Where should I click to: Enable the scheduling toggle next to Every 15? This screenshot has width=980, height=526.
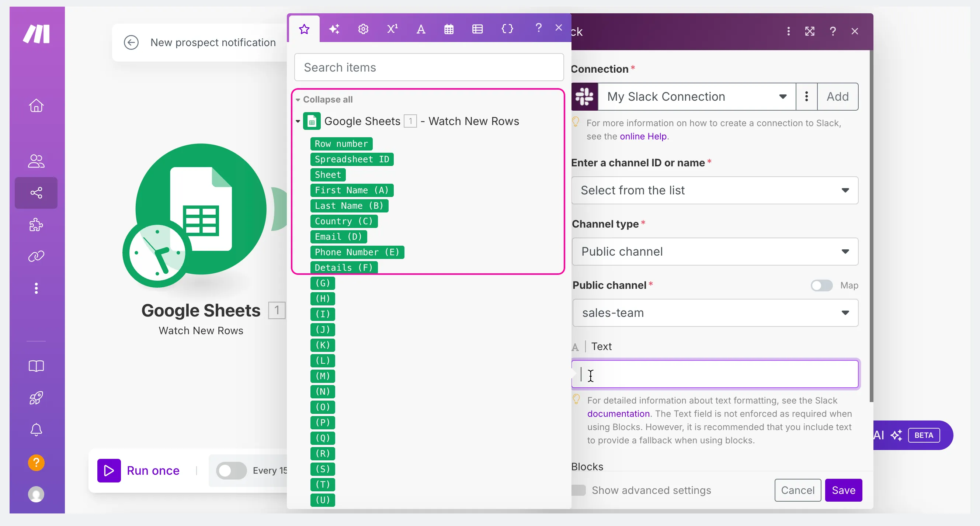(x=231, y=470)
